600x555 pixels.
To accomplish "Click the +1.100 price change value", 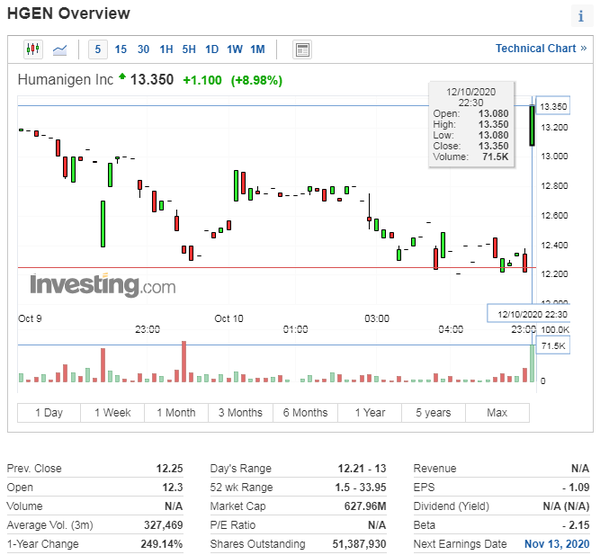I will (x=202, y=80).
